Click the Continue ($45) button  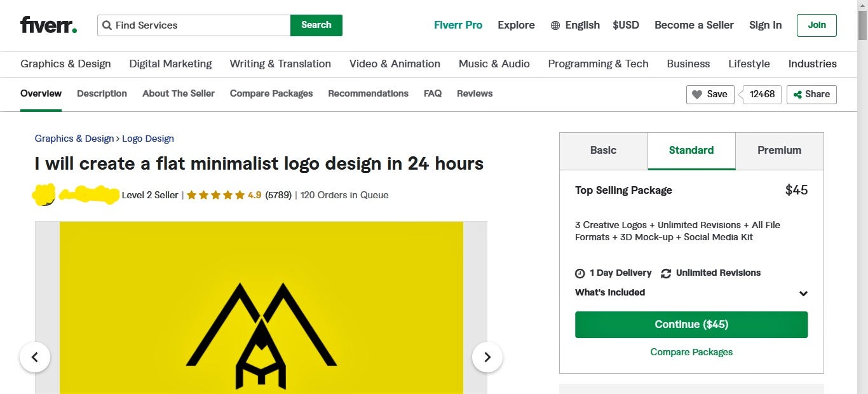(691, 324)
